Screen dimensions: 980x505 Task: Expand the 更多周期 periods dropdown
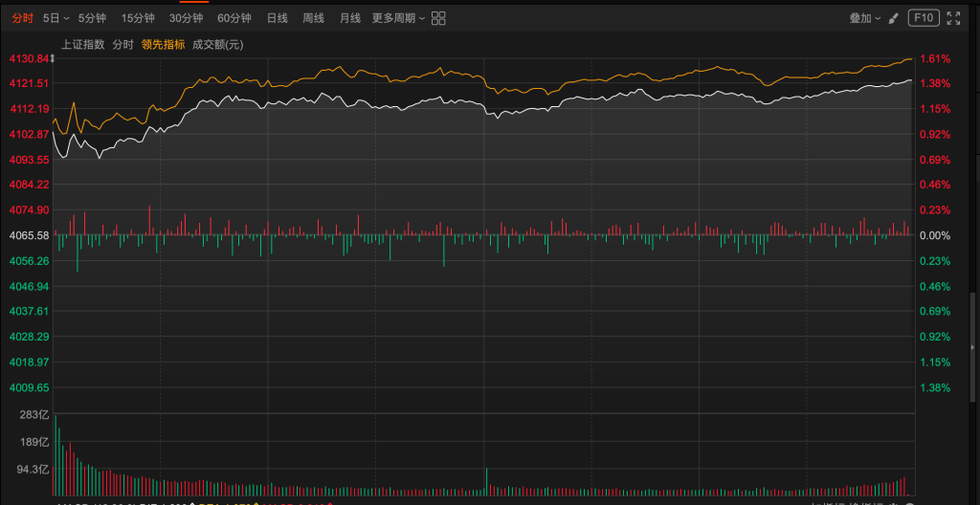click(398, 18)
